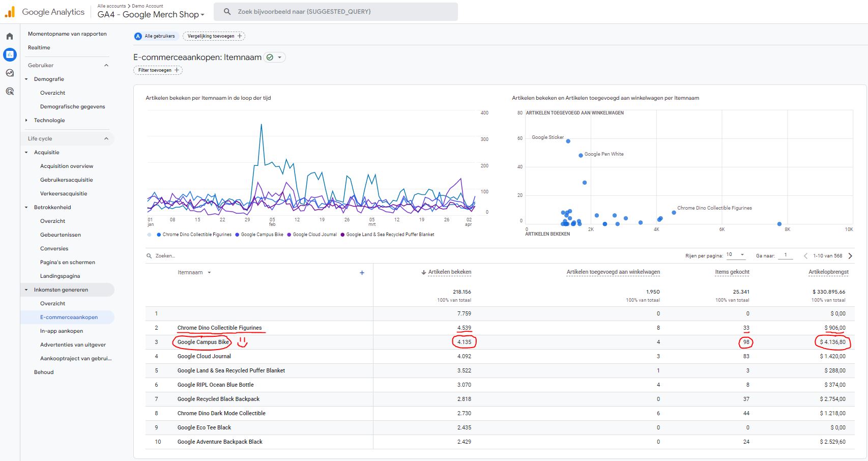
Task: Open the Explore icon in left rail
Action: point(10,73)
